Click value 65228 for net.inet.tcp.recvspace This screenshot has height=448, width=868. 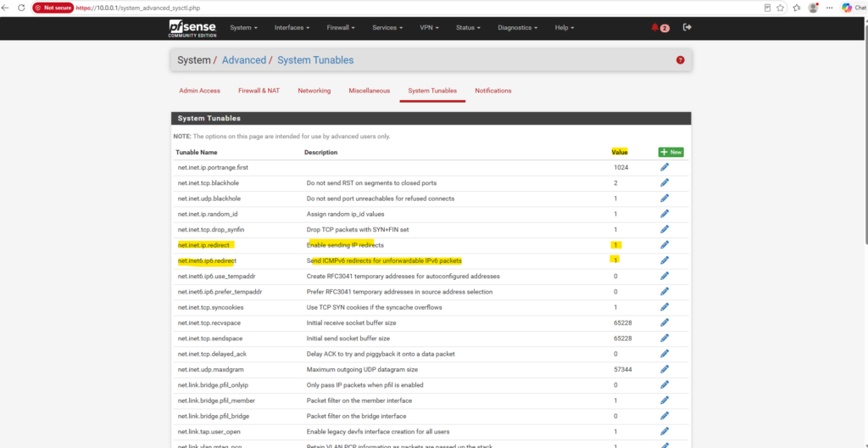coord(623,322)
